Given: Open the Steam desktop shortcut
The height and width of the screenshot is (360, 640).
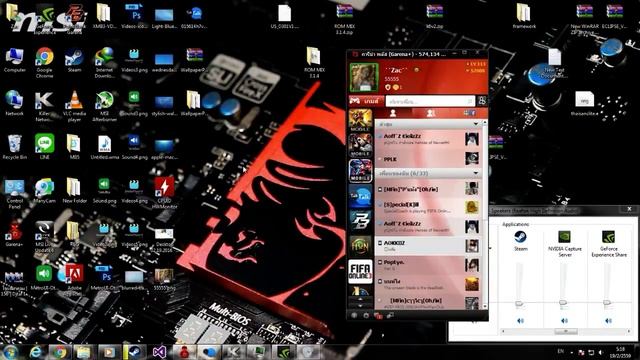Looking at the screenshot, I should tap(74, 60).
